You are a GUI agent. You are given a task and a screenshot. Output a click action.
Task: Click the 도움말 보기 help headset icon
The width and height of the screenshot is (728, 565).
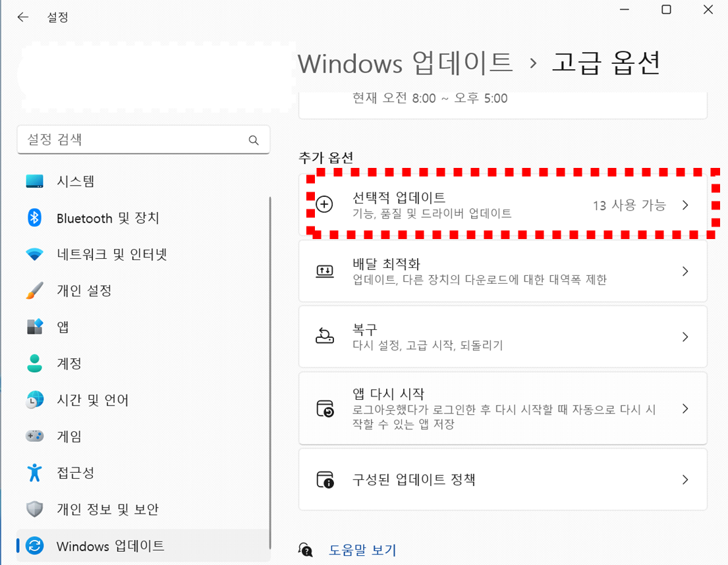coord(306,550)
